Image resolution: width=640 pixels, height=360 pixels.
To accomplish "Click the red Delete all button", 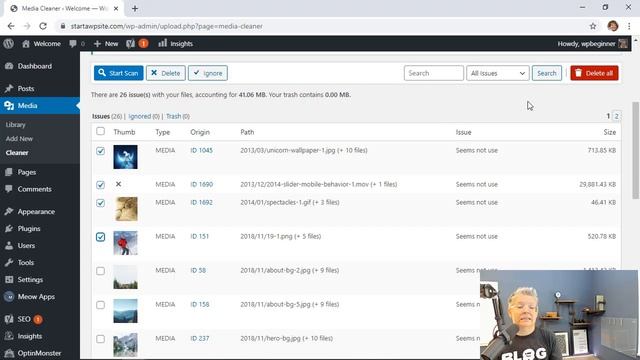I will coord(594,73).
